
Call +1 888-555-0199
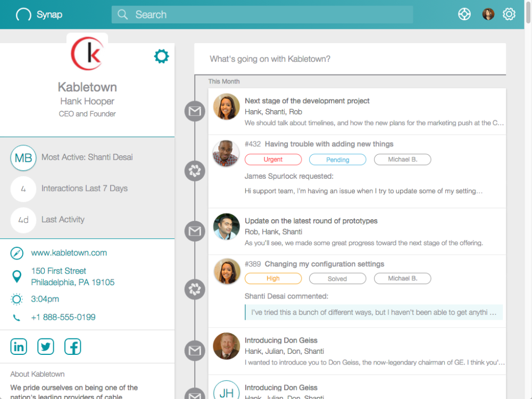[x=63, y=317]
